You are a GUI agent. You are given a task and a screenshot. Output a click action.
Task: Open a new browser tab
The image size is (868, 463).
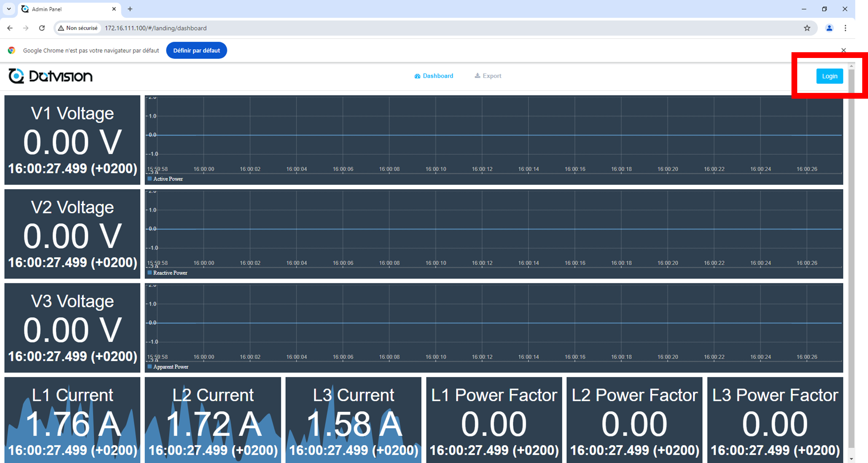(x=130, y=9)
